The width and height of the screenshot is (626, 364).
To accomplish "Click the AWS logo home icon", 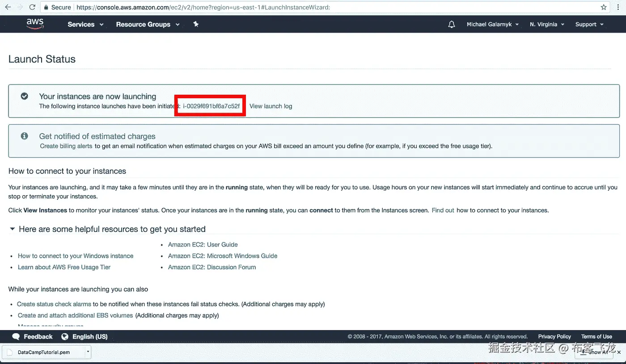I will [x=35, y=24].
